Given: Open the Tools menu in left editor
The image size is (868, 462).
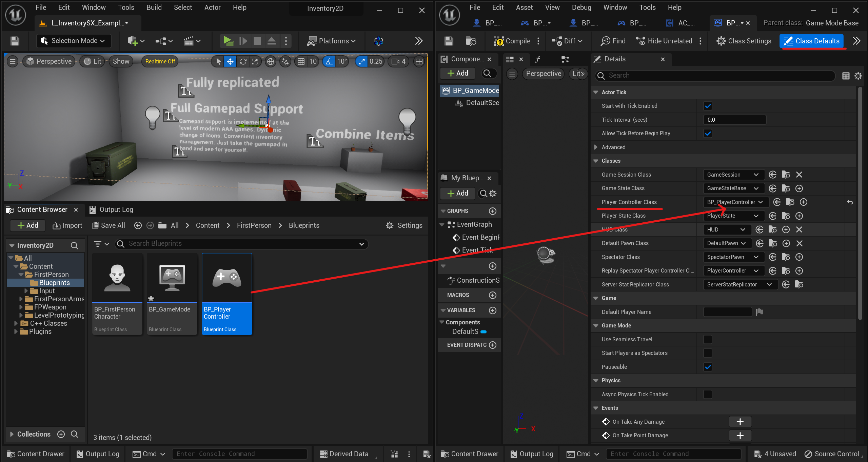Looking at the screenshot, I should pos(126,8).
